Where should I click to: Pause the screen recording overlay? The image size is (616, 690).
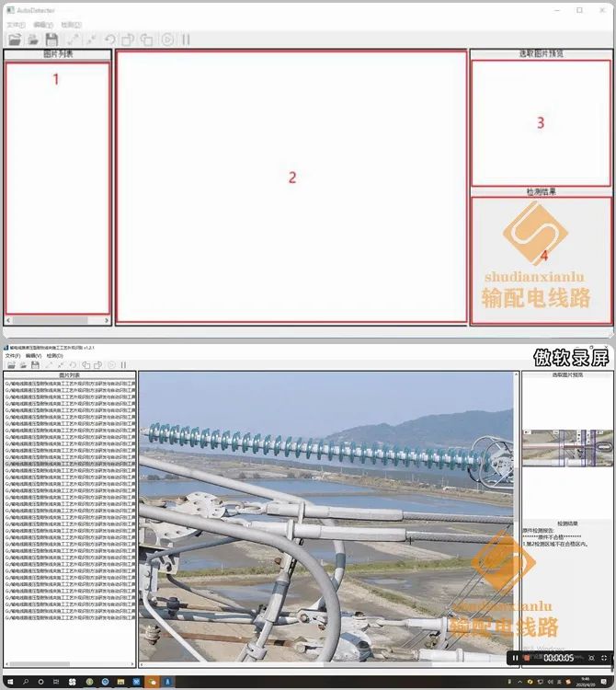515,658
